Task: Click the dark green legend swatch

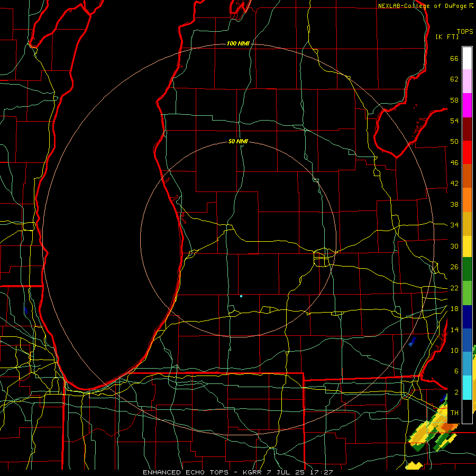Action: coord(467,269)
